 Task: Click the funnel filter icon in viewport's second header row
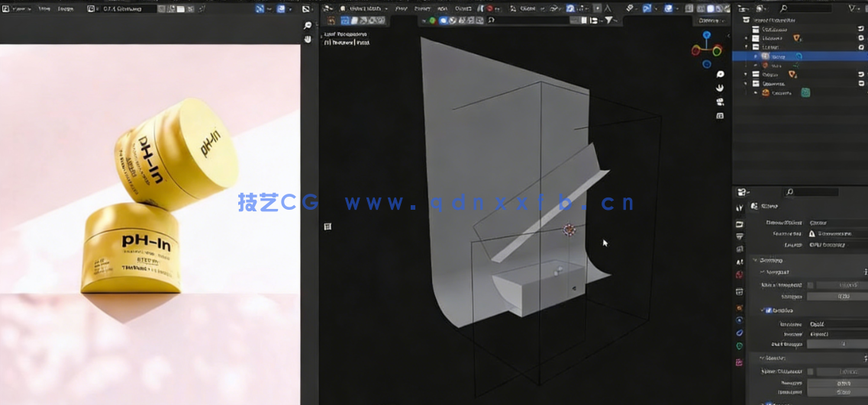click(609, 20)
